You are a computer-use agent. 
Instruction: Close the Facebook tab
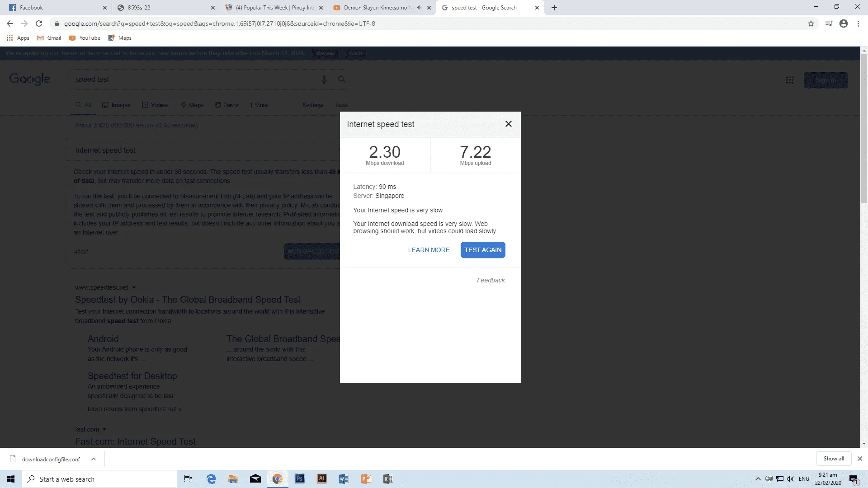(104, 8)
